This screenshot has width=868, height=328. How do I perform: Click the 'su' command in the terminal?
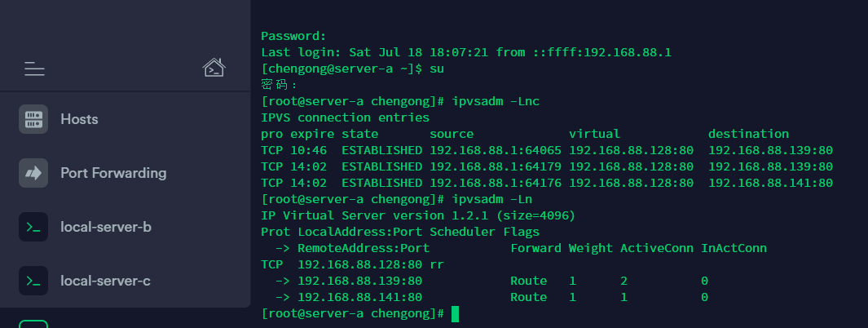437,69
